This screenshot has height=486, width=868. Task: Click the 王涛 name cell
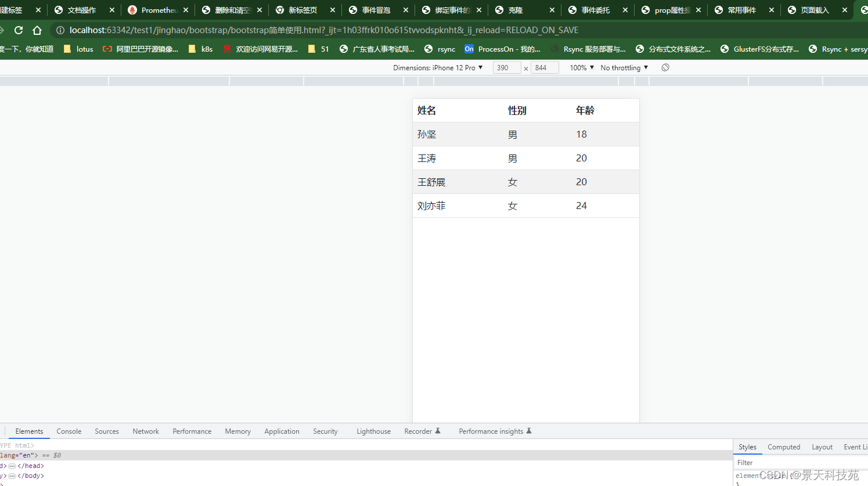(x=427, y=158)
